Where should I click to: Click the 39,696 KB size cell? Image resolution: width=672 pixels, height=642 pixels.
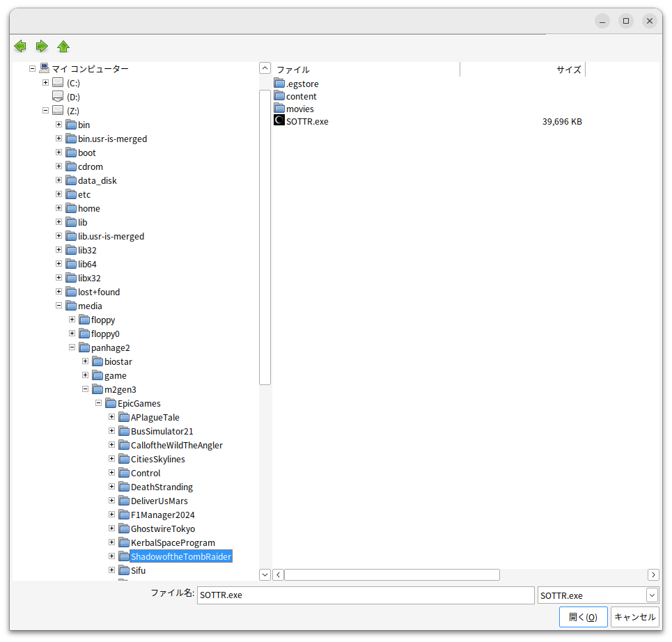tap(562, 121)
